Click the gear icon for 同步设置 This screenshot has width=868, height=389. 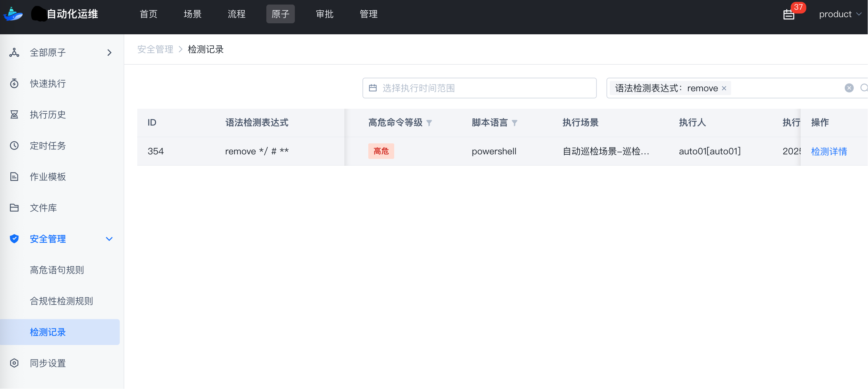coord(14,363)
